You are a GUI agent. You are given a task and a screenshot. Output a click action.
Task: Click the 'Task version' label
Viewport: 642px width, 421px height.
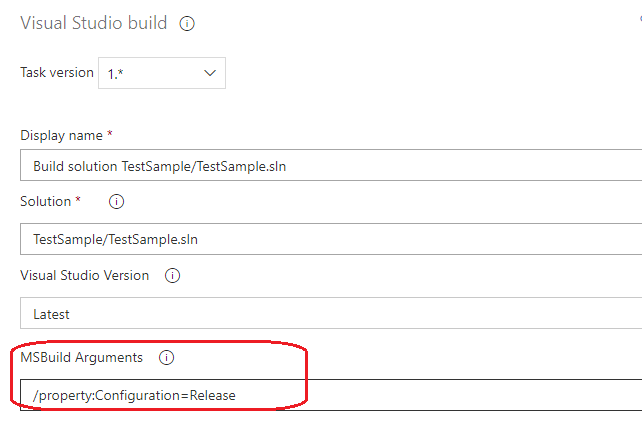point(55,73)
